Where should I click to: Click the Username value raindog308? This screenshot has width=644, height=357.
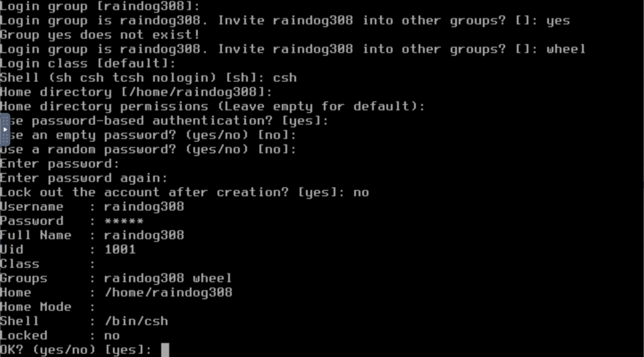point(144,207)
